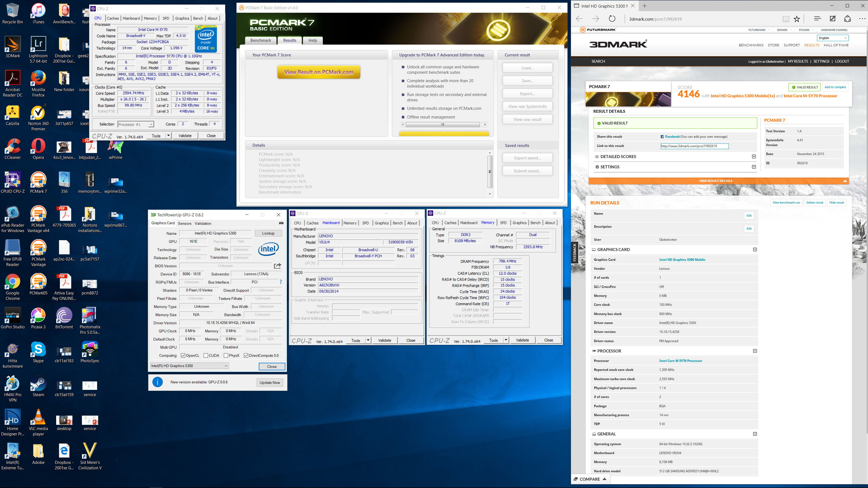Launch the CCleaner desktop icon
The width and height of the screenshot is (868, 488).
pyautogui.click(x=12, y=149)
